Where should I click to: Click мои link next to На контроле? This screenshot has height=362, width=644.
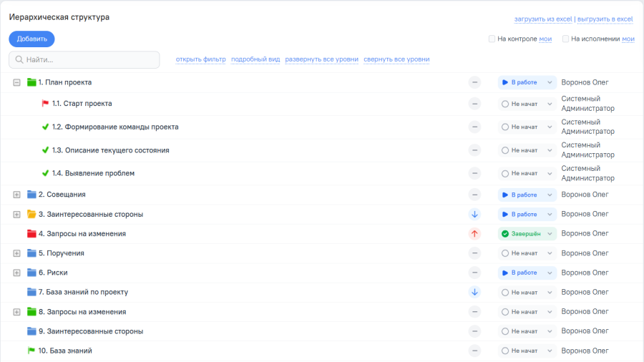[x=545, y=39]
